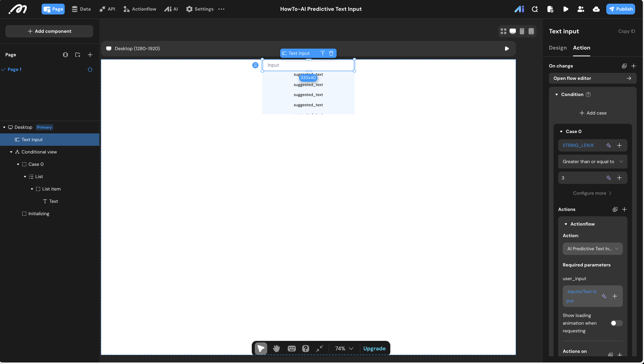
Task: Toggle show loading animation when requesting
Action: (x=616, y=323)
